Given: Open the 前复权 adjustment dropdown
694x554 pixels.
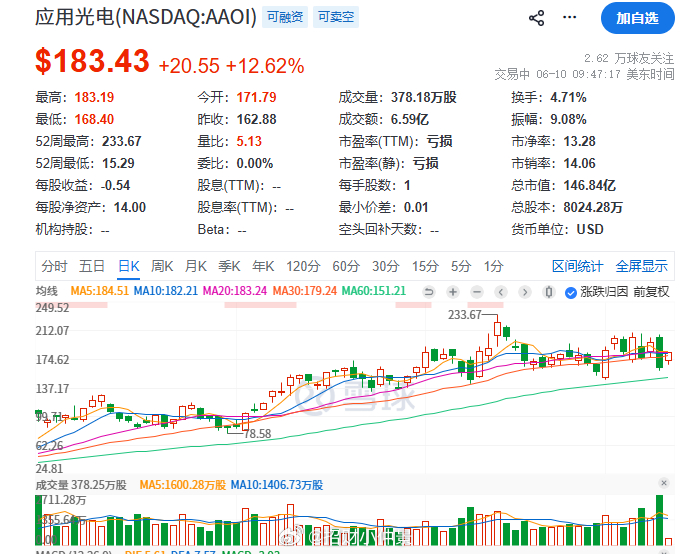Looking at the screenshot, I should (651, 292).
